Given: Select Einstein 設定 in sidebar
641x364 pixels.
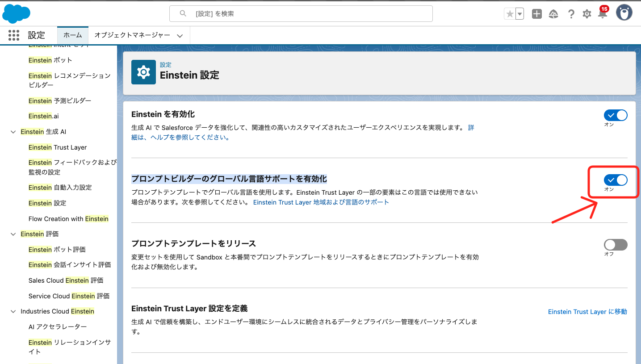Looking at the screenshot, I should tap(47, 203).
